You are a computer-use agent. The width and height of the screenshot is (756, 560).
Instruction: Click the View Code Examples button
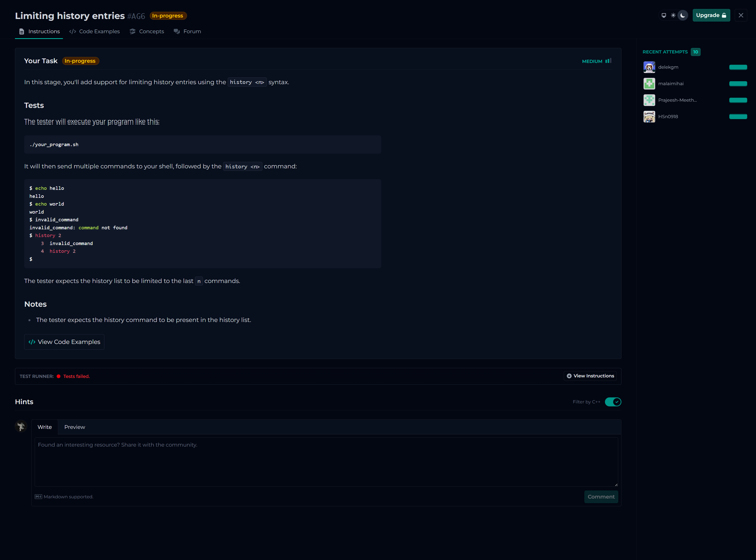(64, 342)
